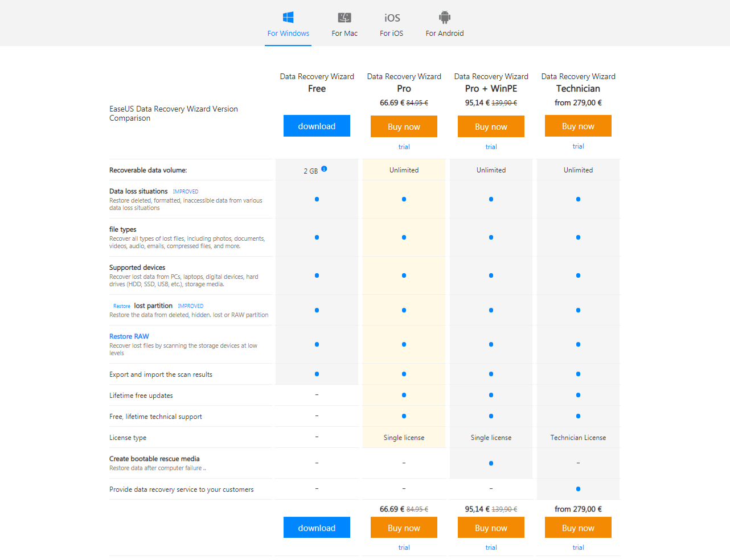Click the Recoverable data volume label

tap(148, 170)
